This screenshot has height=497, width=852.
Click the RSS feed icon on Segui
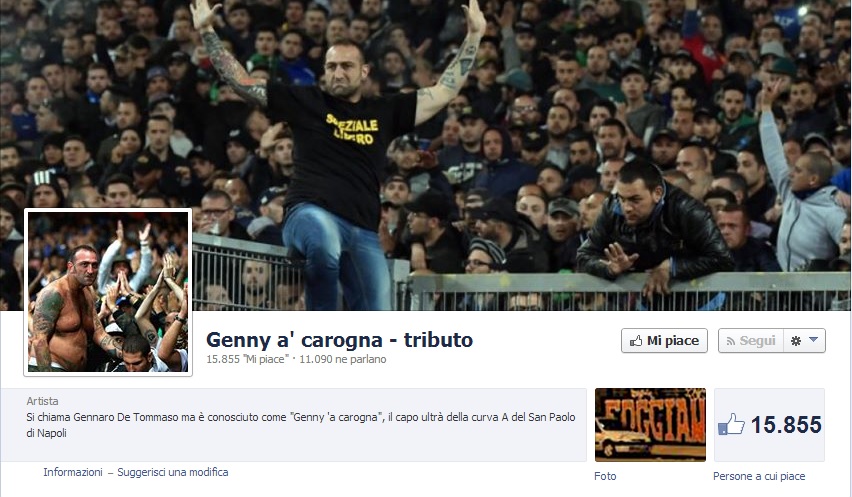731,342
